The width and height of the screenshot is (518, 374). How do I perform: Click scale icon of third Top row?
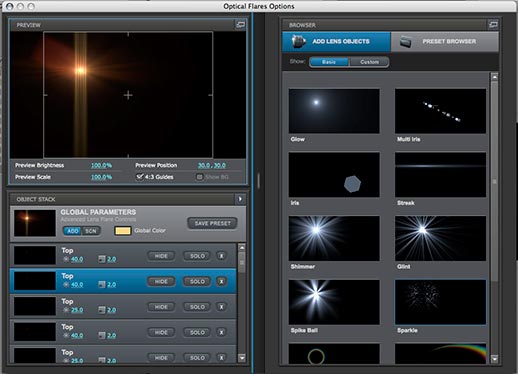point(102,310)
